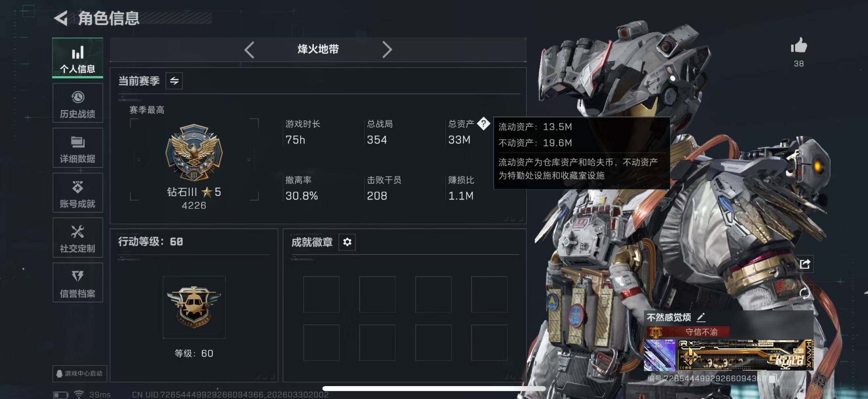Screen dimensions: 868x399
Task: Open the 社交定制 tab
Action: point(77,238)
